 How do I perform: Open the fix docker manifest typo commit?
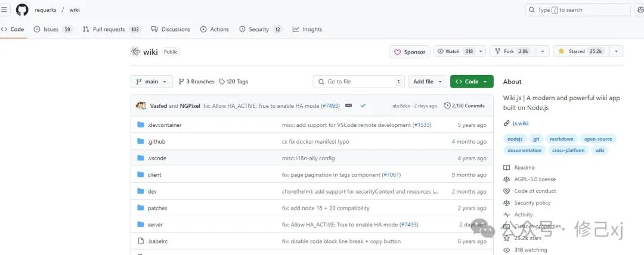(x=315, y=142)
